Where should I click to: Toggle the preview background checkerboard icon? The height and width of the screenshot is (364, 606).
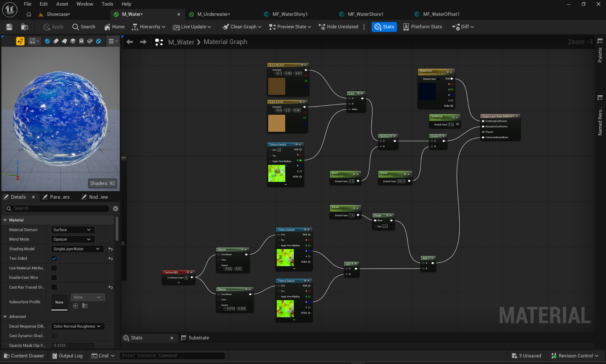pos(99,41)
